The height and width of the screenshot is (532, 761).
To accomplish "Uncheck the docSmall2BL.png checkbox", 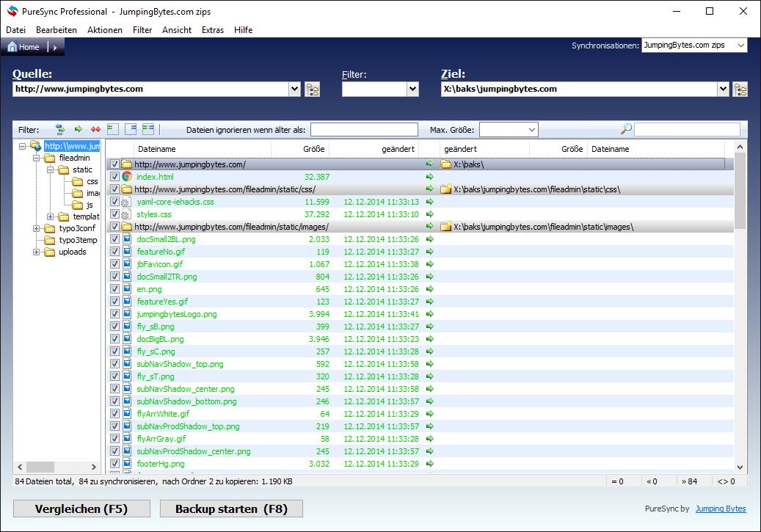I will pos(114,238).
